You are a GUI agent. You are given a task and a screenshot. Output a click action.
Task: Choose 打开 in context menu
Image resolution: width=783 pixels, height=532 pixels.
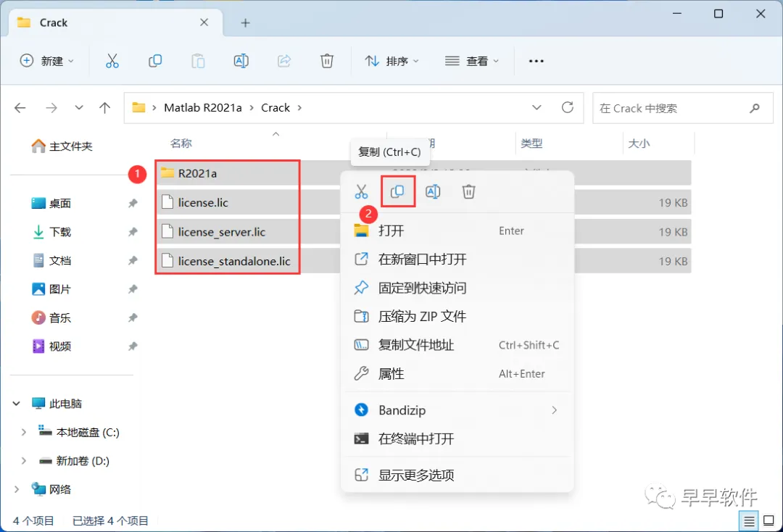(457, 230)
